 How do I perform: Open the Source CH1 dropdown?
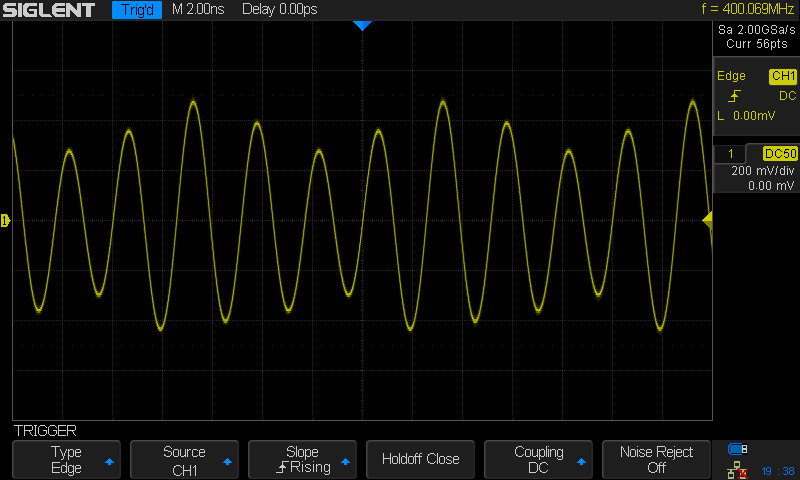pyautogui.click(x=184, y=459)
